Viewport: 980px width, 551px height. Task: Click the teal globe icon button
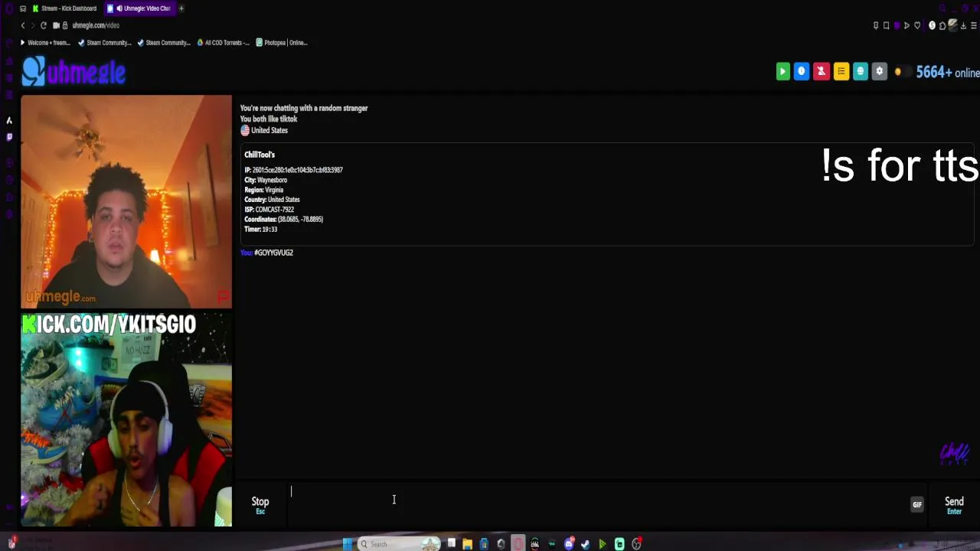[x=860, y=71]
